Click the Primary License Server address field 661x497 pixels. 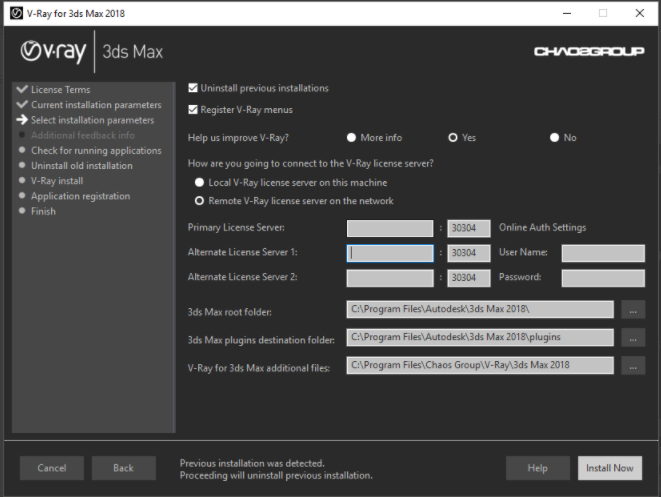click(x=390, y=228)
